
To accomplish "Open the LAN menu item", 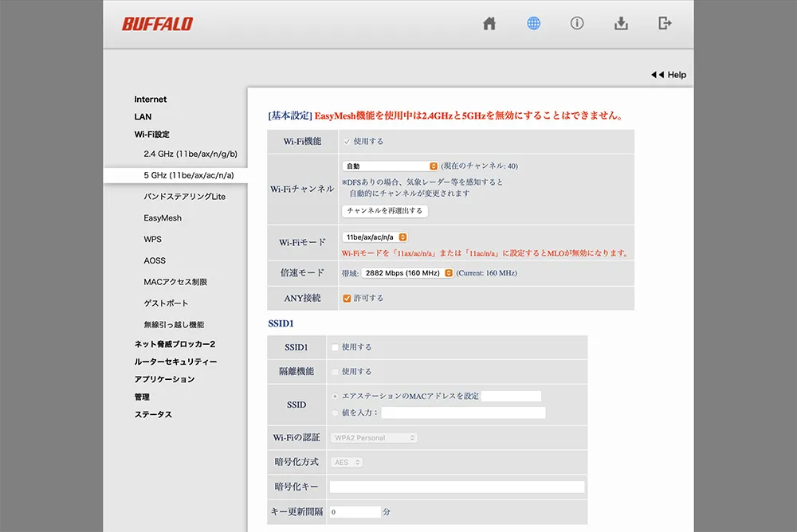I will pyautogui.click(x=143, y=117).
